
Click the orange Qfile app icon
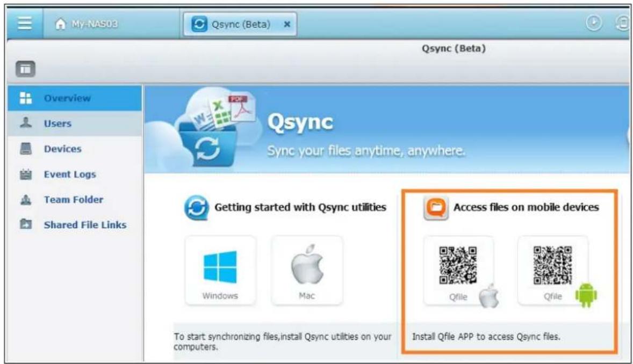click(x=436, y=207)
